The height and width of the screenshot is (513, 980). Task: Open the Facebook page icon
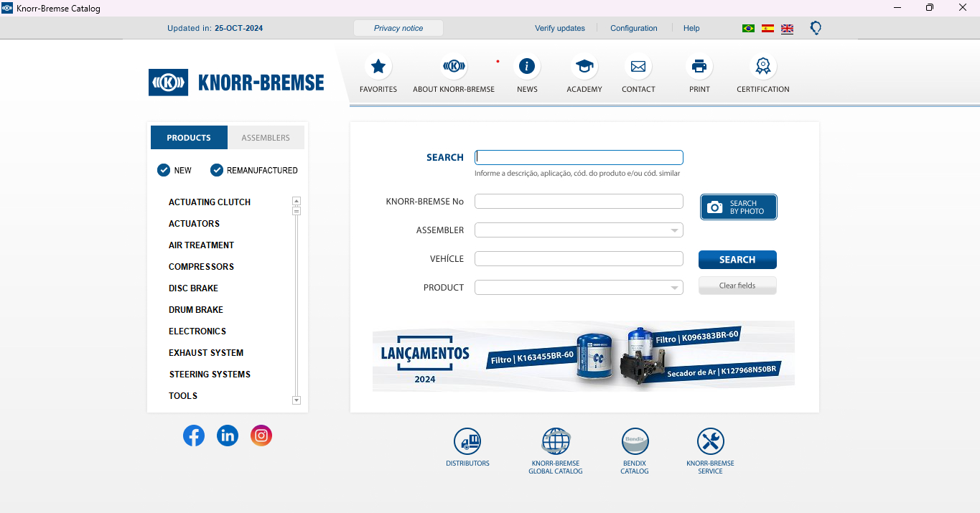click(x=194, y=436)
